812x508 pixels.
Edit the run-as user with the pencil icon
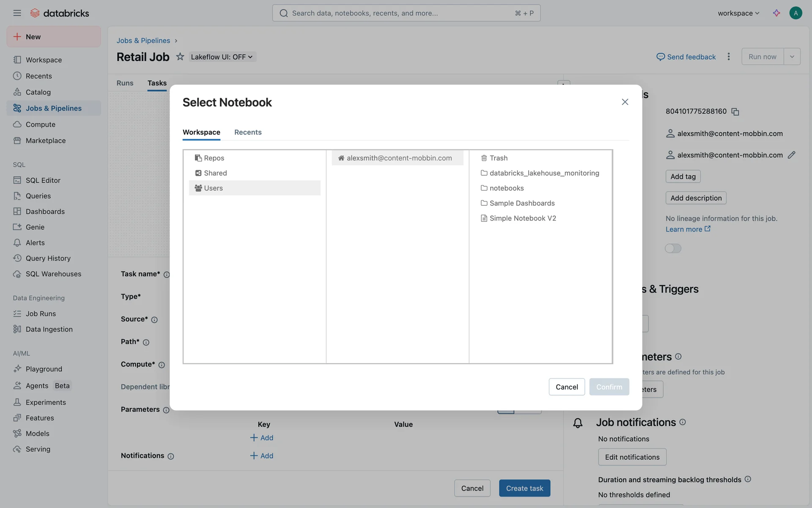tap(791, 155)
